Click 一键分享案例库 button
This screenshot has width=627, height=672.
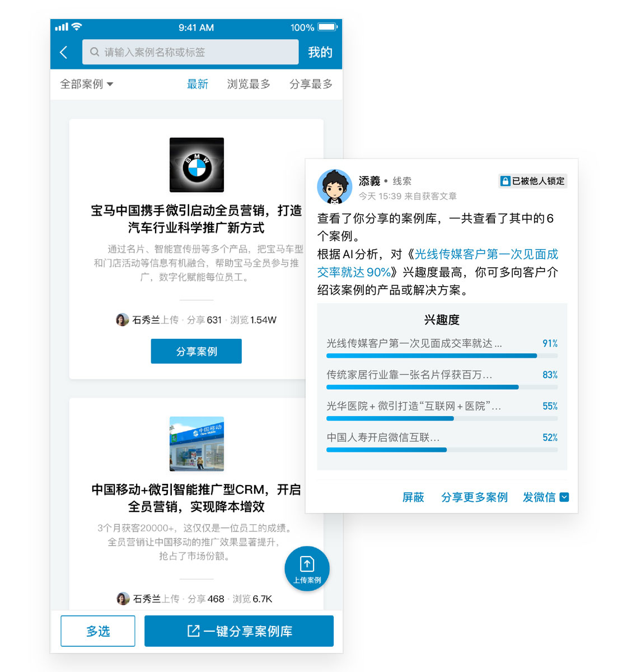coord(239,631)
